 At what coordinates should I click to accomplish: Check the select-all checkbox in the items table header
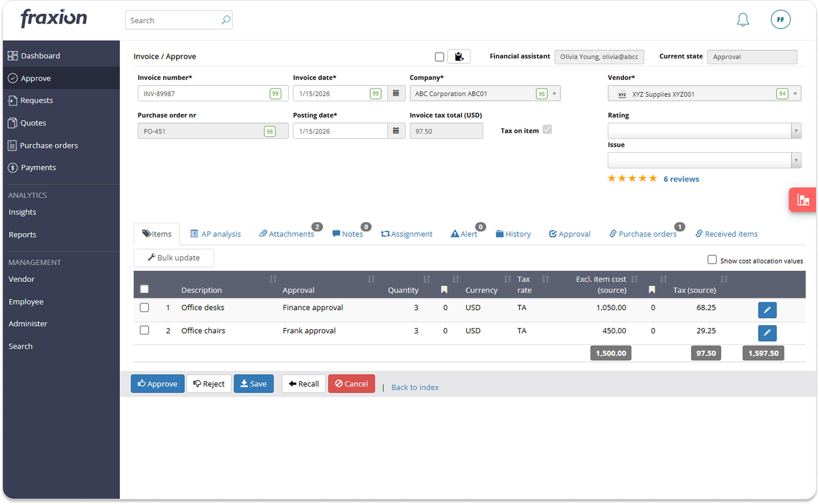click(x=145, y=289)
